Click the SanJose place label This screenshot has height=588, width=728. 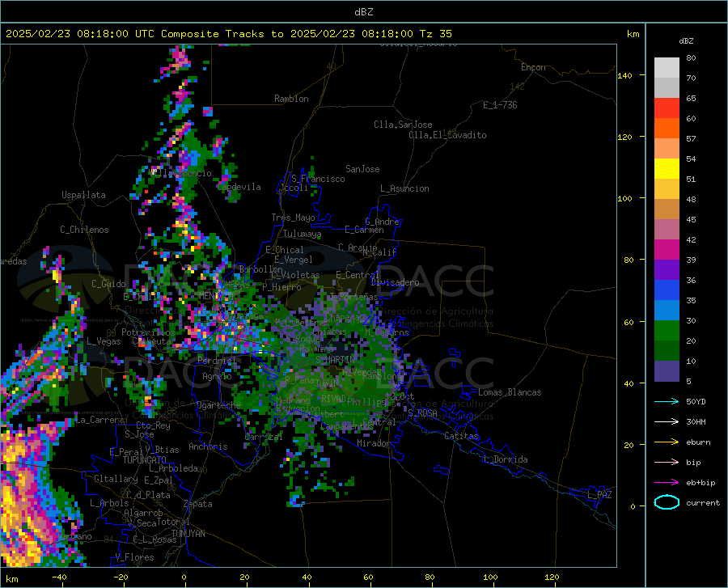(362, 169)
